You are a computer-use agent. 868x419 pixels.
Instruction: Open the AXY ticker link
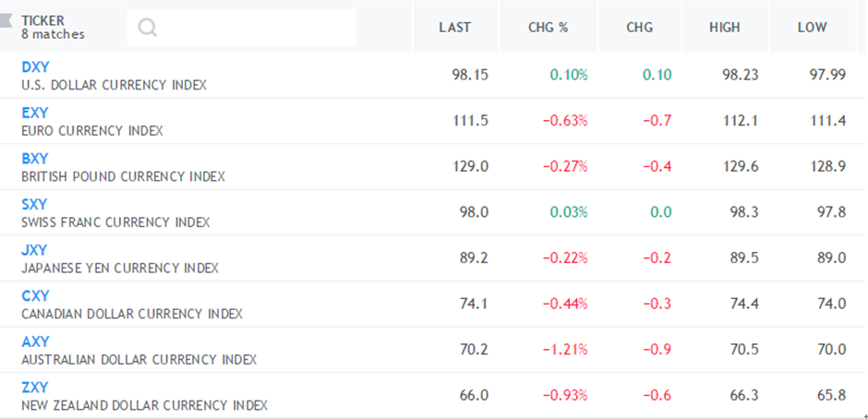tap(35, 342)
